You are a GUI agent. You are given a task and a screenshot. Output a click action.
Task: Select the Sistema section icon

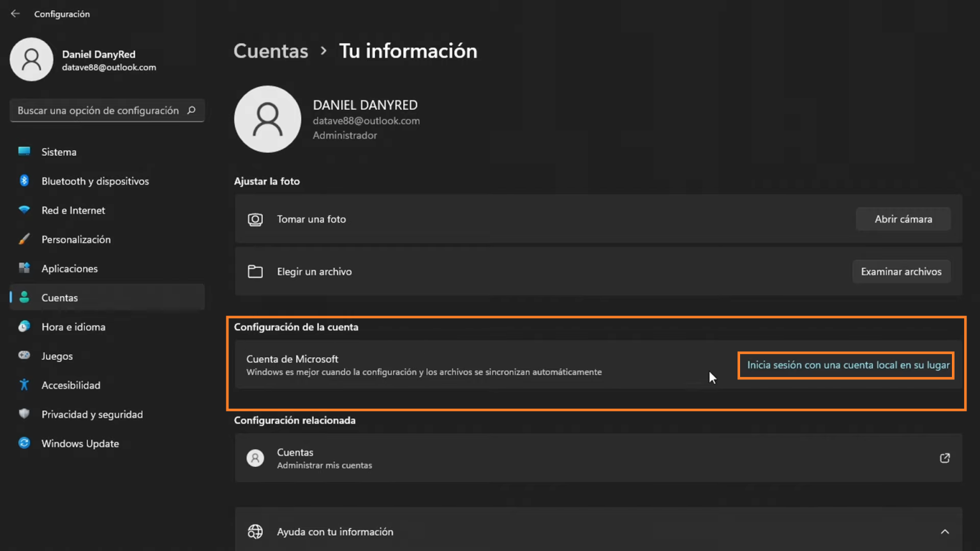click(24, 152)
